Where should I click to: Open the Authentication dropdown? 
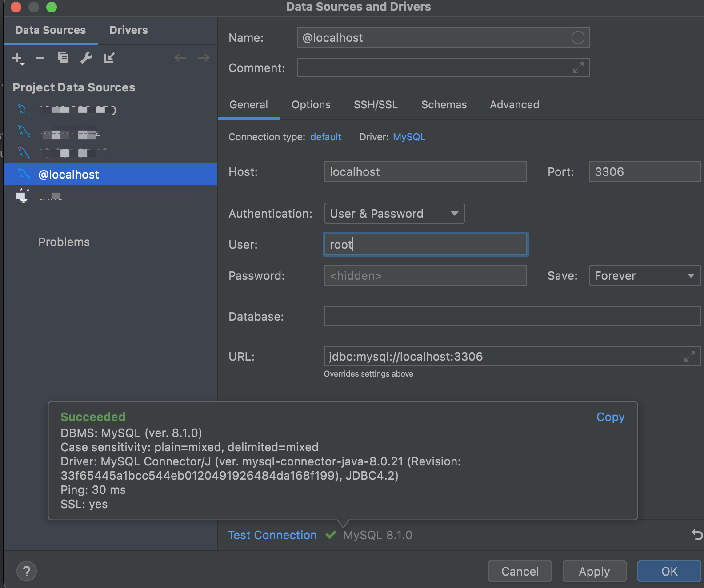394,213
